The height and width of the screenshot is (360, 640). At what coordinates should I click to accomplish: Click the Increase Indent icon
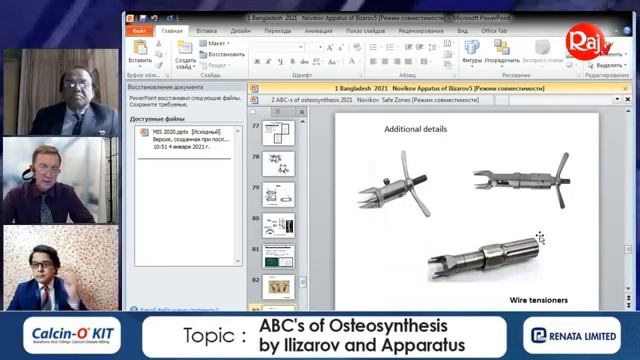pos(419,48)
